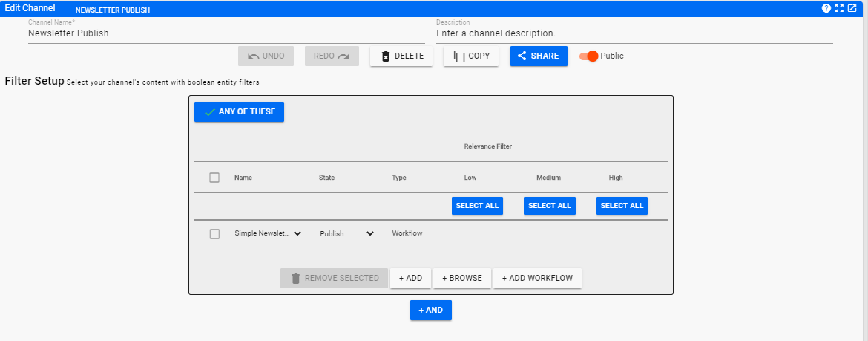Click the Undo arrow button
The height and width of the screenshot is (341, 868).
point(266,56)
